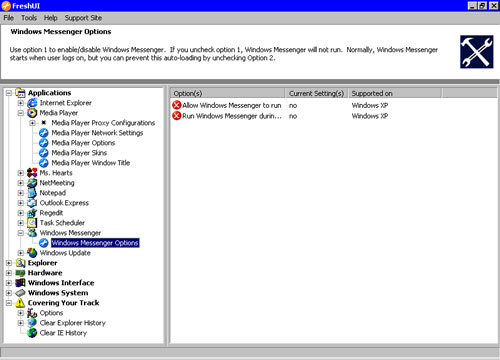Screen dimensions: 500x360
Task: Click the Current Setting(s) column header
Action: pos(316,93)
